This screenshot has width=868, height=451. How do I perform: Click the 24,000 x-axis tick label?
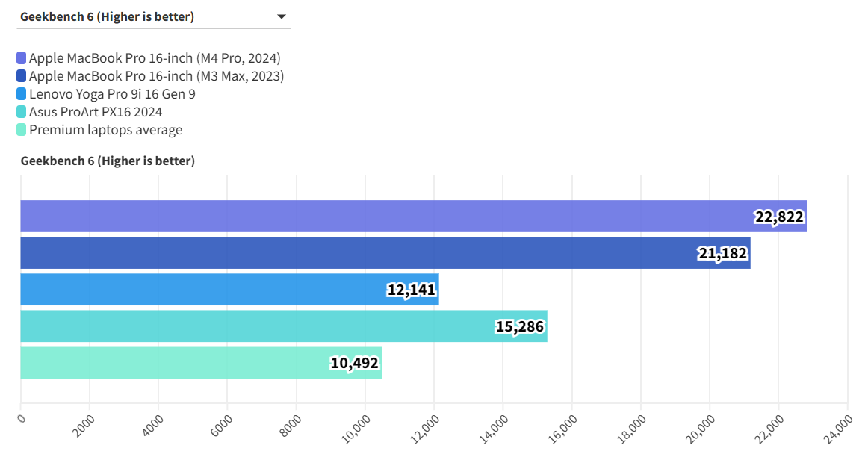click(x=840, y=431)
